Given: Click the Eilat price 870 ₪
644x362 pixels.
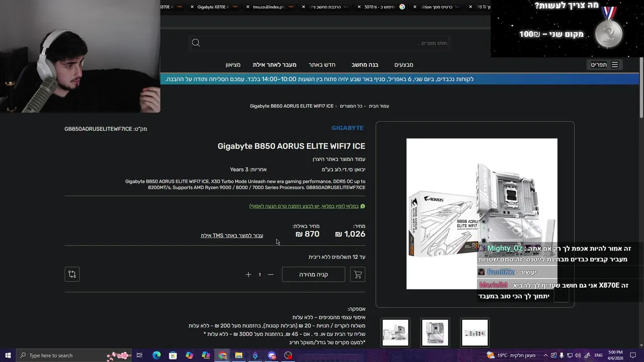Looking at the screenshot, I should point(307,234).
